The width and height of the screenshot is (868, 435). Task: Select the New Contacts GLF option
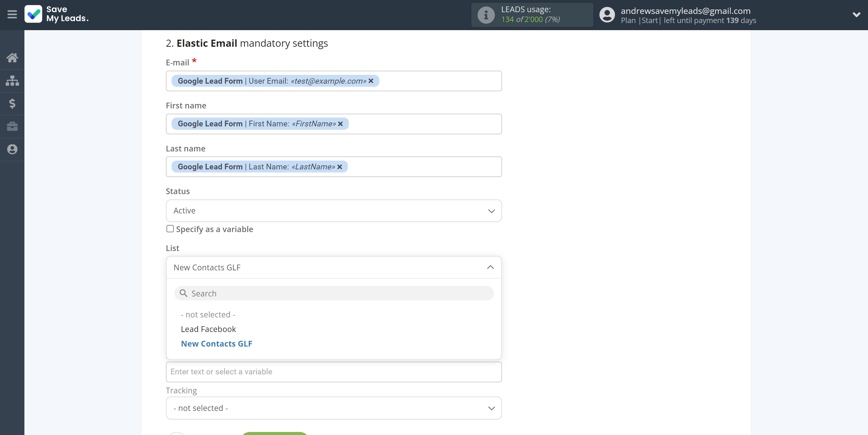point(217,344)
